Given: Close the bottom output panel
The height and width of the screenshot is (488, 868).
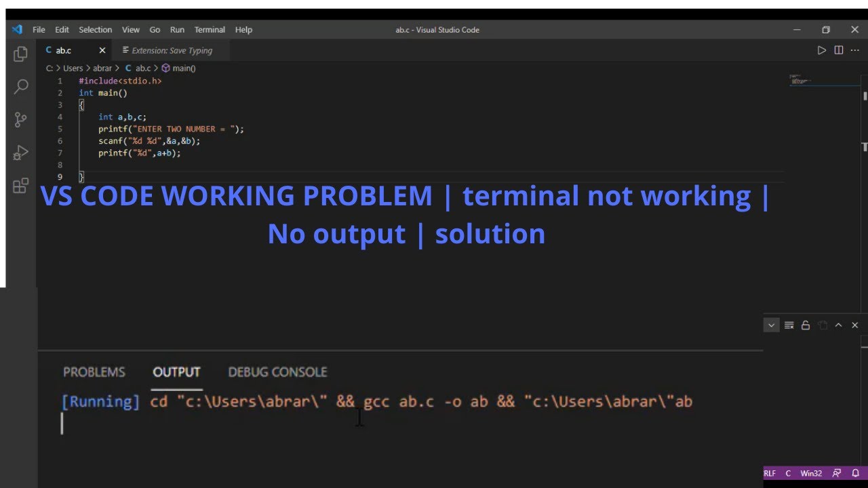Looking at the screenshot, I should tap(854, 325).
